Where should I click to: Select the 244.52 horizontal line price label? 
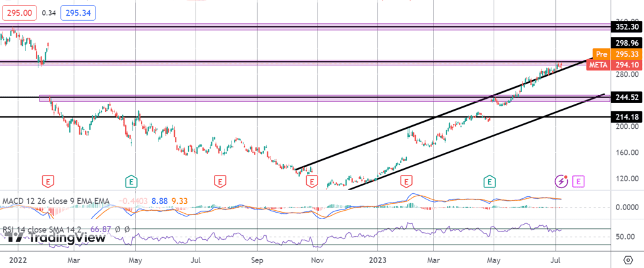627,98
